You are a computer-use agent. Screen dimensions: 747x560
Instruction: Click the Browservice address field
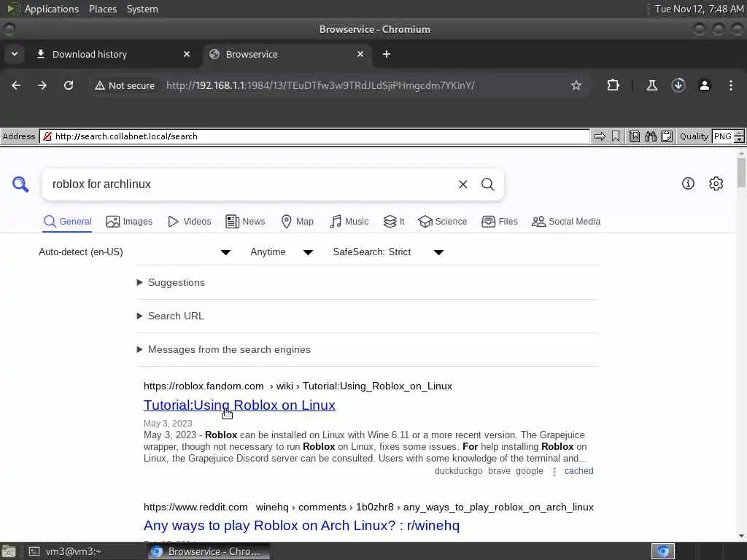(314, 136)
